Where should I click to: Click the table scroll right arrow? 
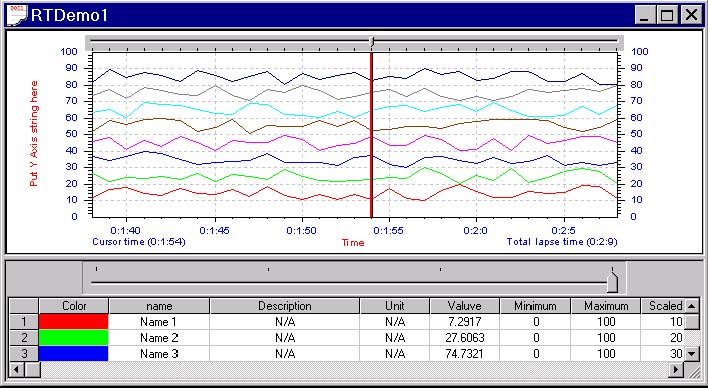(x=676, y=369)
